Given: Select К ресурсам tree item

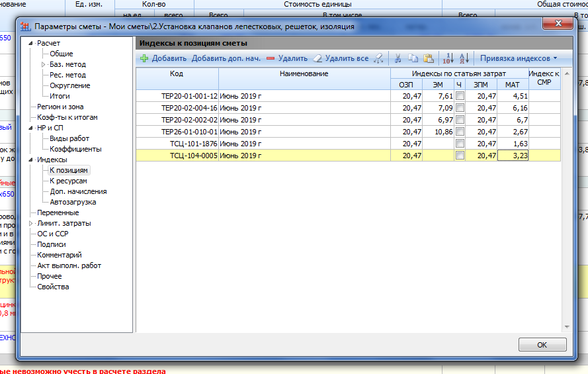Looking at the screenshot, I should click(x=68, y=181).
